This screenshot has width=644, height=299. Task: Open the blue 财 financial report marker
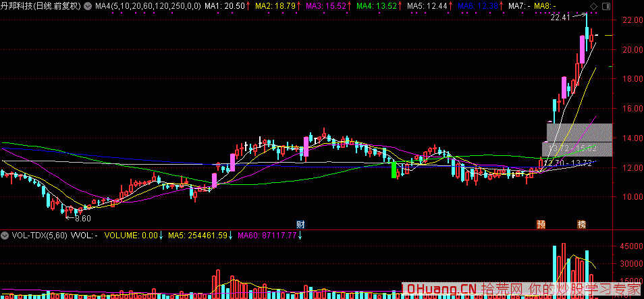[x=301, y=225]
